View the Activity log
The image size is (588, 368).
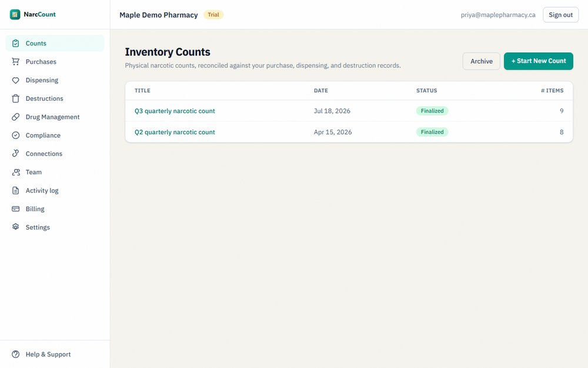(55, 190)
